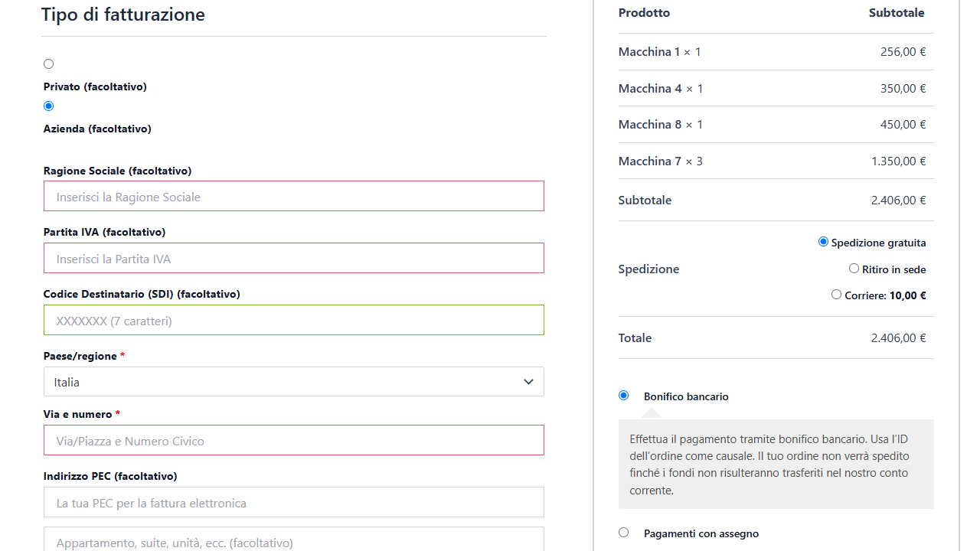980x551 pixels.
Task: Choose Spedizione gratuita shipping option
Action: pyautogui.click(x=824, y=242)
